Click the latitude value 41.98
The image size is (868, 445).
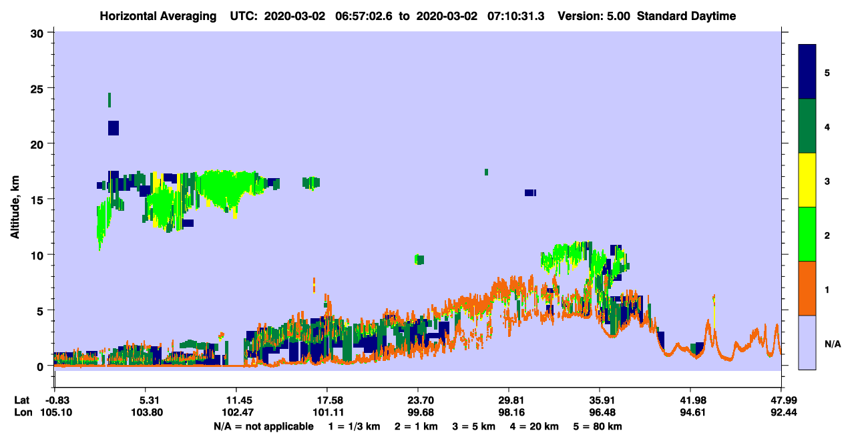pyautogui.click(x=690, y=400)
